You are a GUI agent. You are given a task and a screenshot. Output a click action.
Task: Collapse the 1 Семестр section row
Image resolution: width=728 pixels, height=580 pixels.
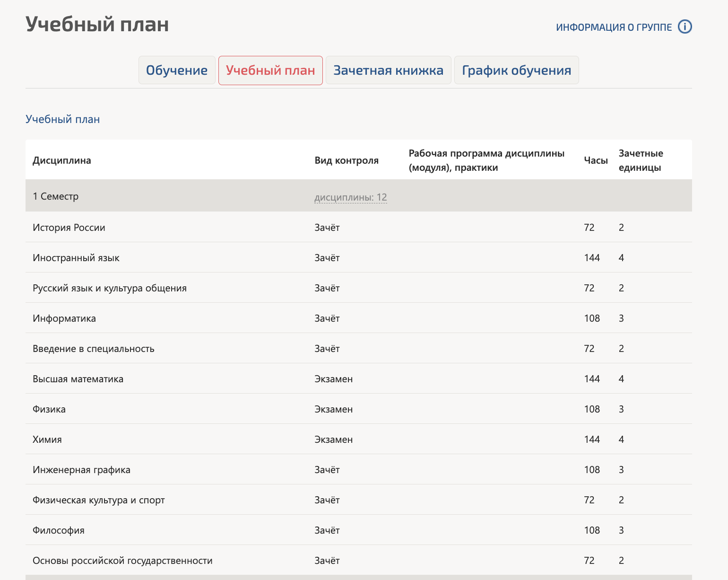point(359,196)
